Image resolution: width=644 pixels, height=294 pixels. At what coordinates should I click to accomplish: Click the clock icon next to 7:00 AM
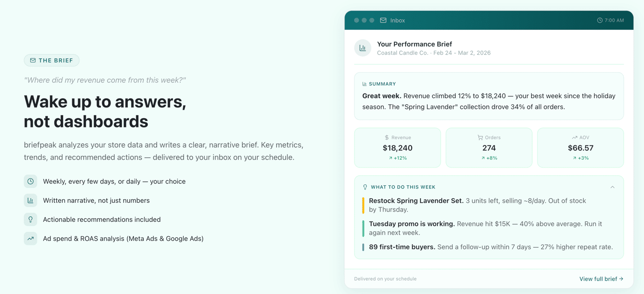pyautogui.click(x=600, y=20)
